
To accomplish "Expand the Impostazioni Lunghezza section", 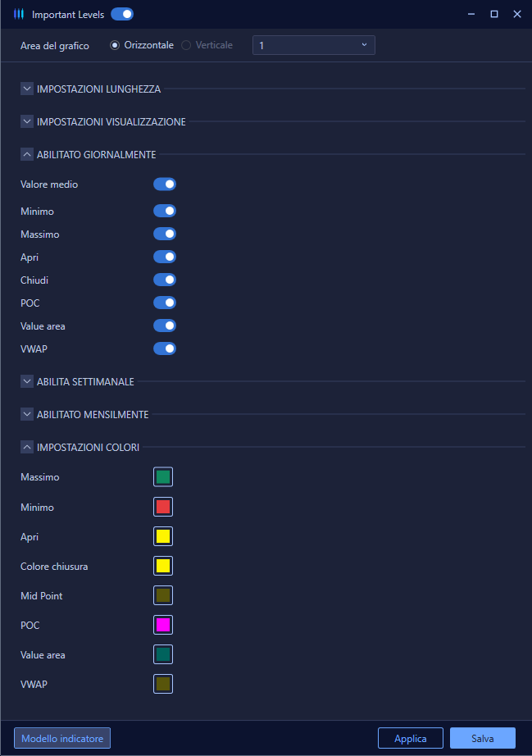I will 27,89.
